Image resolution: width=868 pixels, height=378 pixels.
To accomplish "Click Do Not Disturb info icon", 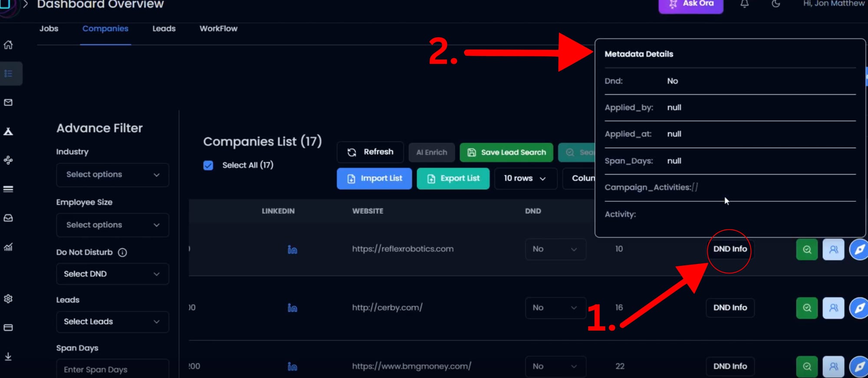I will click(x=122, y=253).
